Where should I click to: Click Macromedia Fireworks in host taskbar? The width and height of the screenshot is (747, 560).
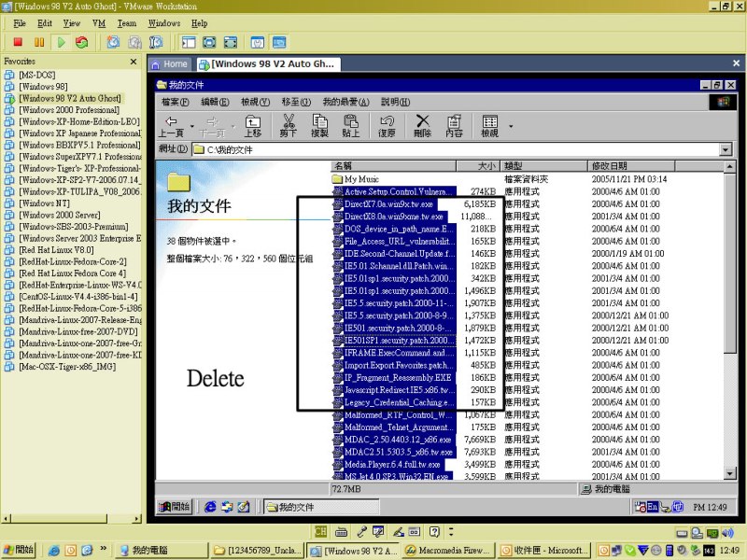click(x=449, y=551)
